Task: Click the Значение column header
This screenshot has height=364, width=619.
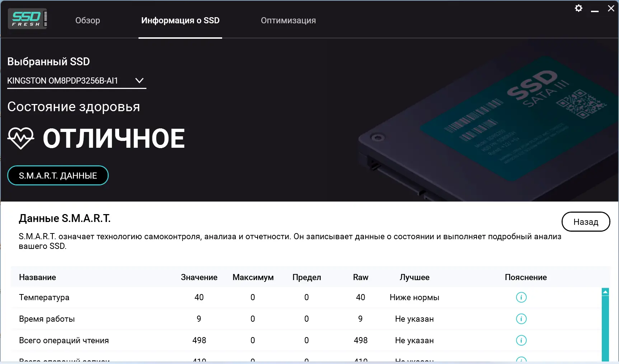Action: (199, 277)
